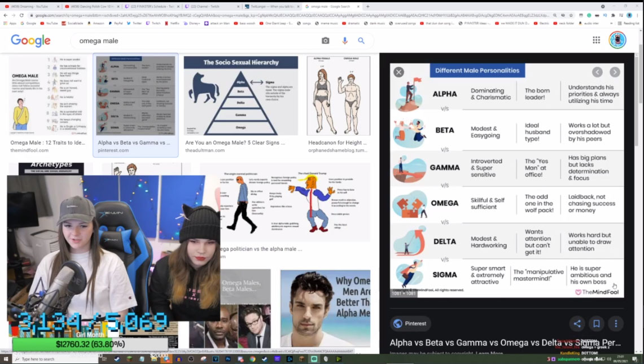Open YouTube bookmark
This screenshot has height=364, width=644.
coord(49,23)
